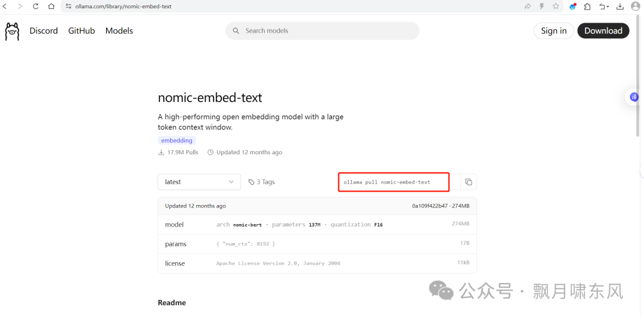644x317 pixels.
Task: Open blue extension icon with red badge
Action: (573, 6)
